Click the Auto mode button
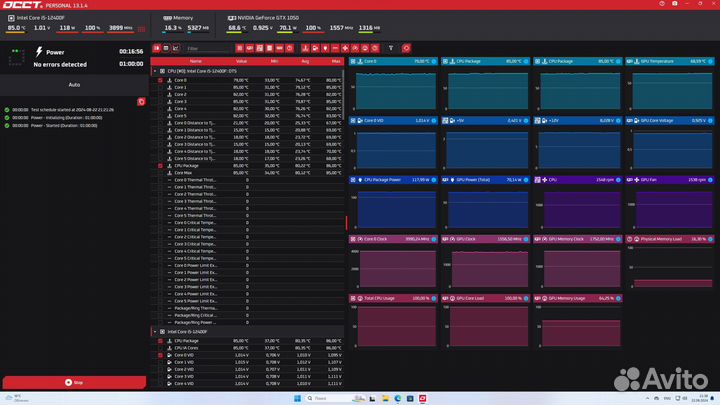The height and width of the screenshot is (405, 720). [74, 84]
